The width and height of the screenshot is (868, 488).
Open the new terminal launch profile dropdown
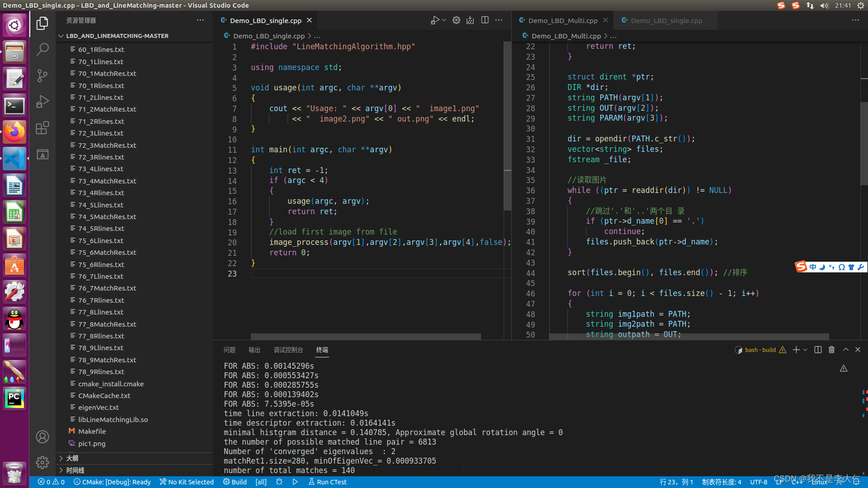tap(805, 350)
